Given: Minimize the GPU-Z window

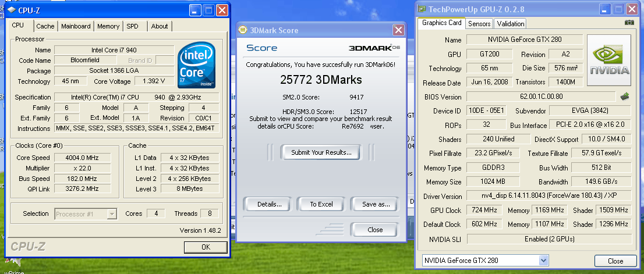Looking at the screenshot, I should click(604, 9).
